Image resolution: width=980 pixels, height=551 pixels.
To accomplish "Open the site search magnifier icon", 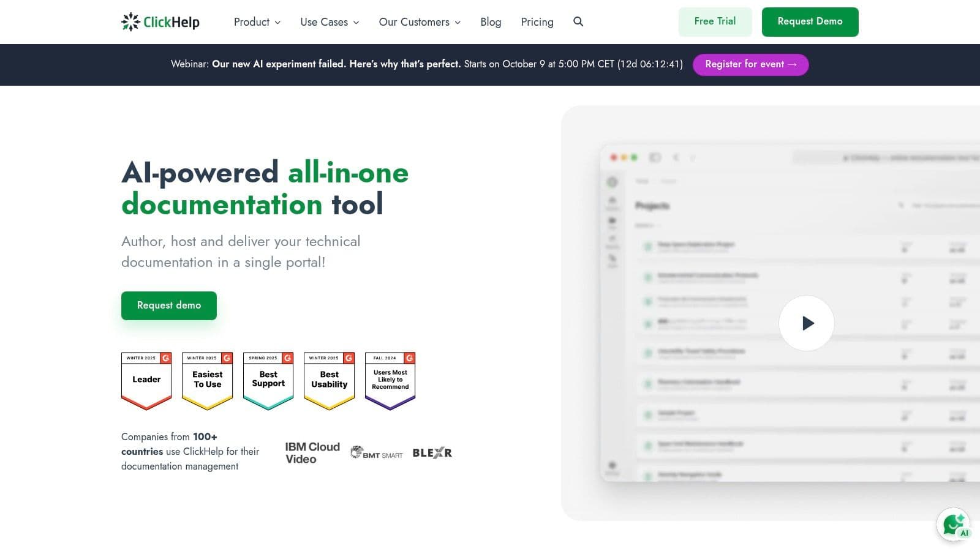I will [x=578, y=21].
